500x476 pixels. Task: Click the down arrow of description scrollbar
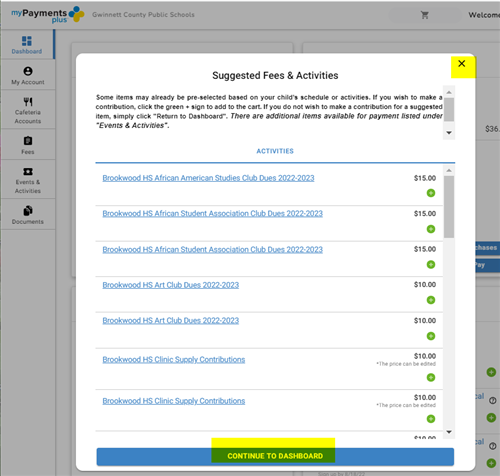coord(449,133)
